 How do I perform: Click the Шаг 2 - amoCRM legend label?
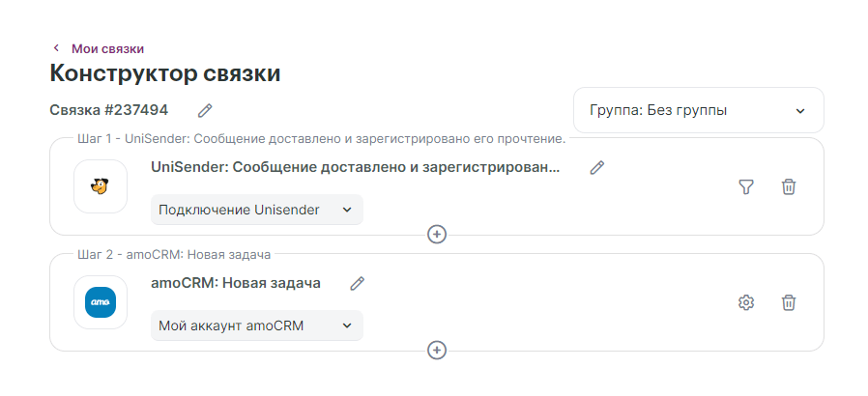coord(174,255)
